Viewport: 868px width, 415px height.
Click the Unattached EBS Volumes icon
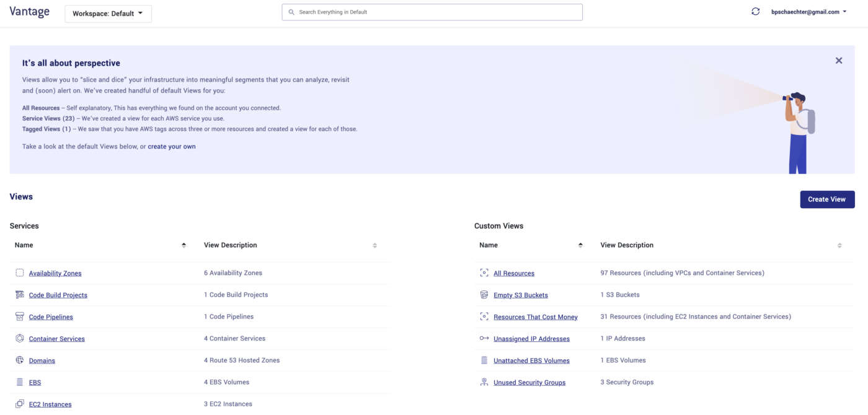[484, 360]
